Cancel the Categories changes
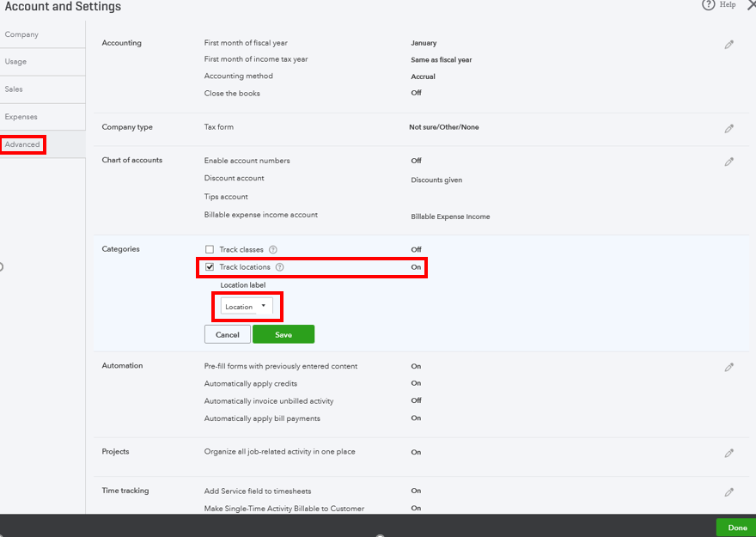Viewport: 756px width, 537px height. pyautogui.click(x=228, y=334)
